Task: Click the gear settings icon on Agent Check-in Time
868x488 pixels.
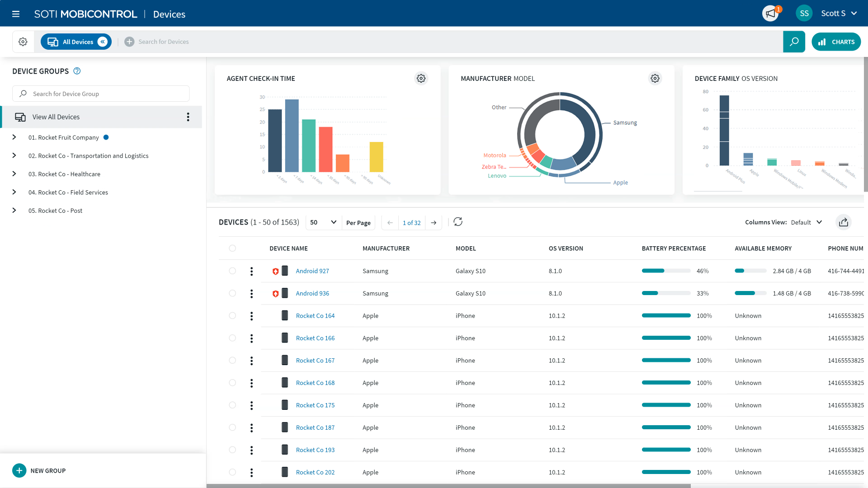Action: pos(421,78)
